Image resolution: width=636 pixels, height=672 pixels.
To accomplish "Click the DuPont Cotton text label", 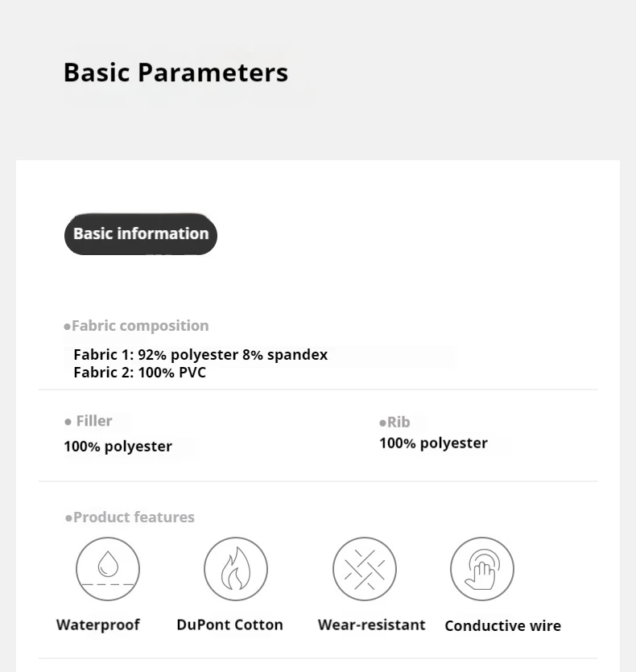I will pyautogui.click(x=230, y=625).
